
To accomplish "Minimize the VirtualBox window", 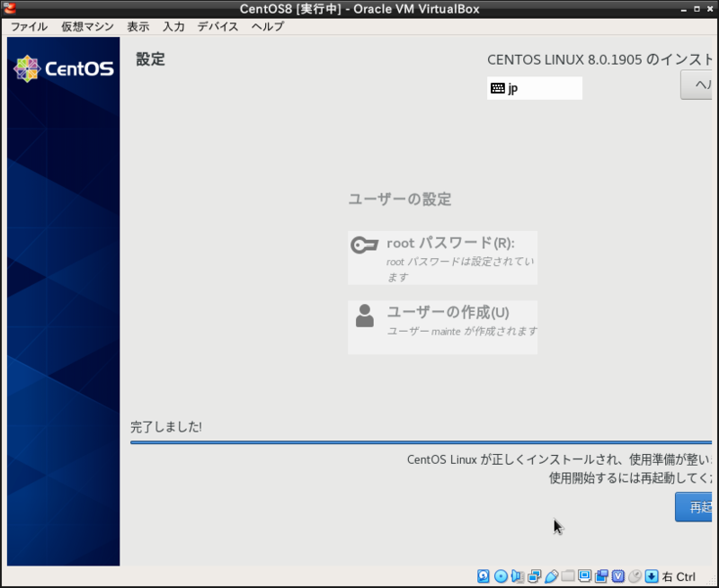I will pyautogui.click(x=684, y=9).
